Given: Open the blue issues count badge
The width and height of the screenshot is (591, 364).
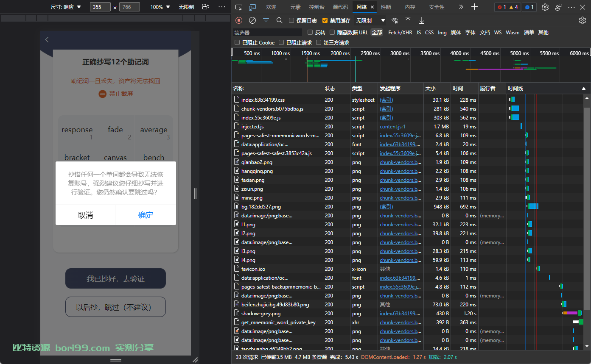Looking at the screenshot, I should point(529,7).
